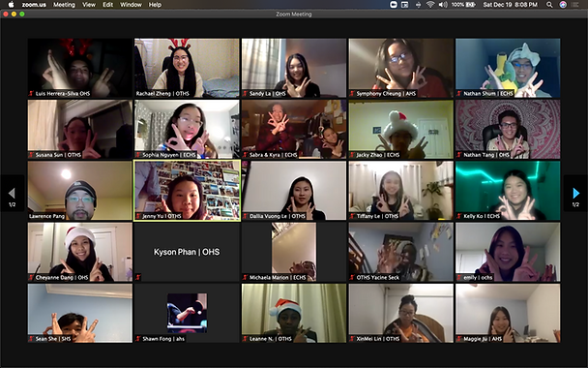Click the Wi-Fi status icon
Viewport: 588px width, 368px height.
(430, 5)
